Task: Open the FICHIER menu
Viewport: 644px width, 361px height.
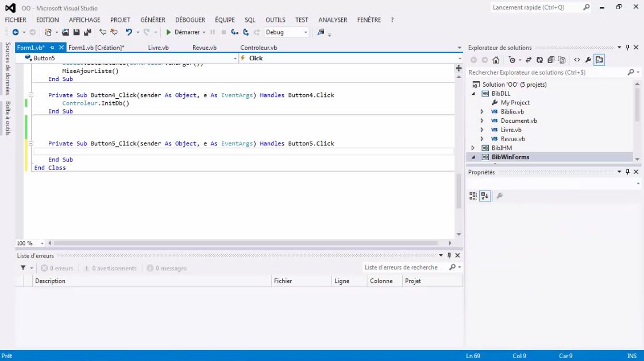Action: [16, 20]
